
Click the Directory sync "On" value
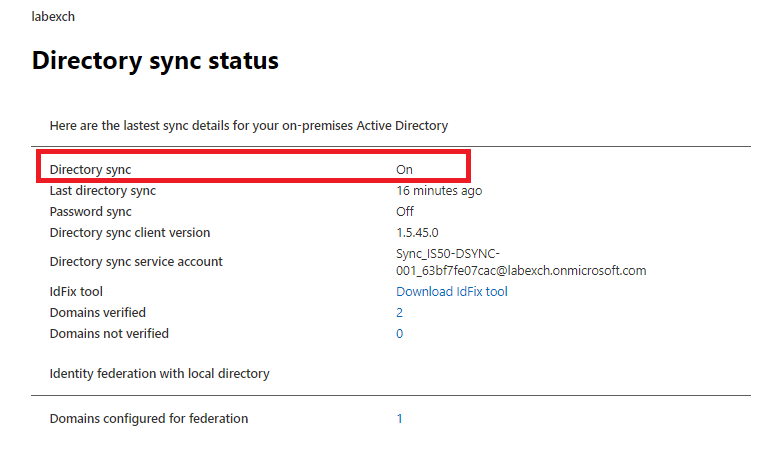tap(404, 170)
